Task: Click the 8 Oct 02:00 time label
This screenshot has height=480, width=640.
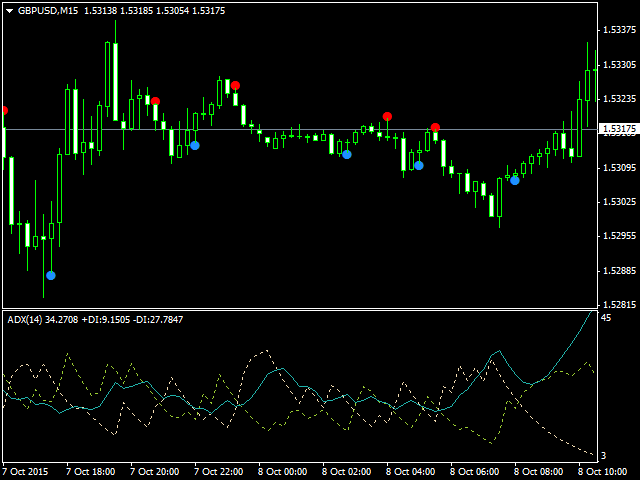Action: coord(347,472)
